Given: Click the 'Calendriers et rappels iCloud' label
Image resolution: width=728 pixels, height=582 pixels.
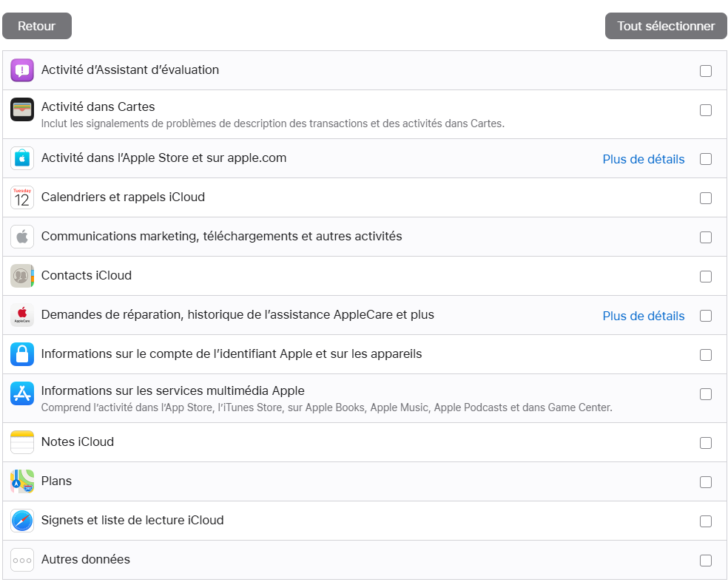Looking at the screenshot, I should pyautogui.click(x=123, y=197).
